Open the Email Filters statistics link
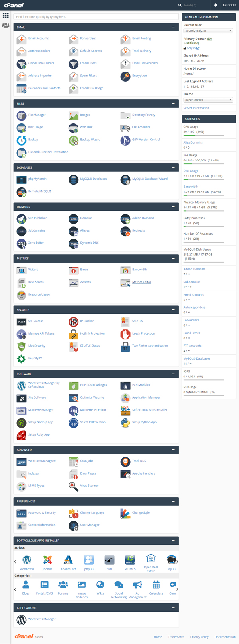The height and width of the screenshot is (644, 239). tap(192, 333)
